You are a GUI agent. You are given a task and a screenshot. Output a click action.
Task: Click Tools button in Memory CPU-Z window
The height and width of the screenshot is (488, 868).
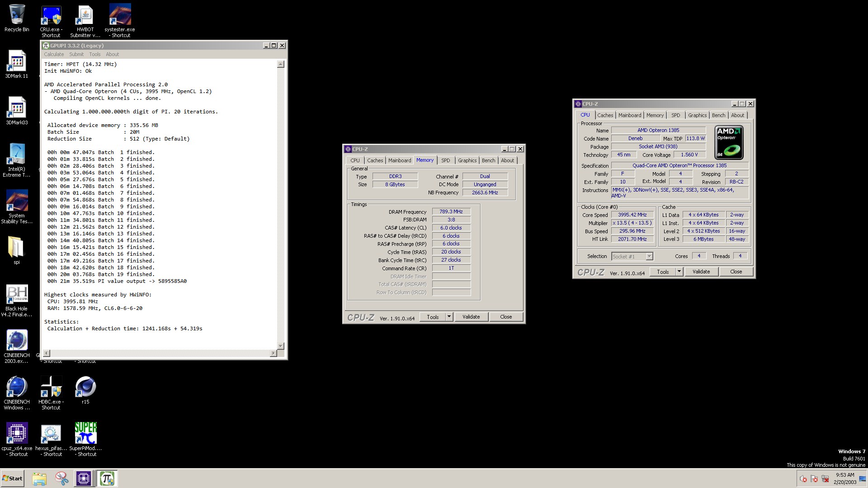click(433, 317)
